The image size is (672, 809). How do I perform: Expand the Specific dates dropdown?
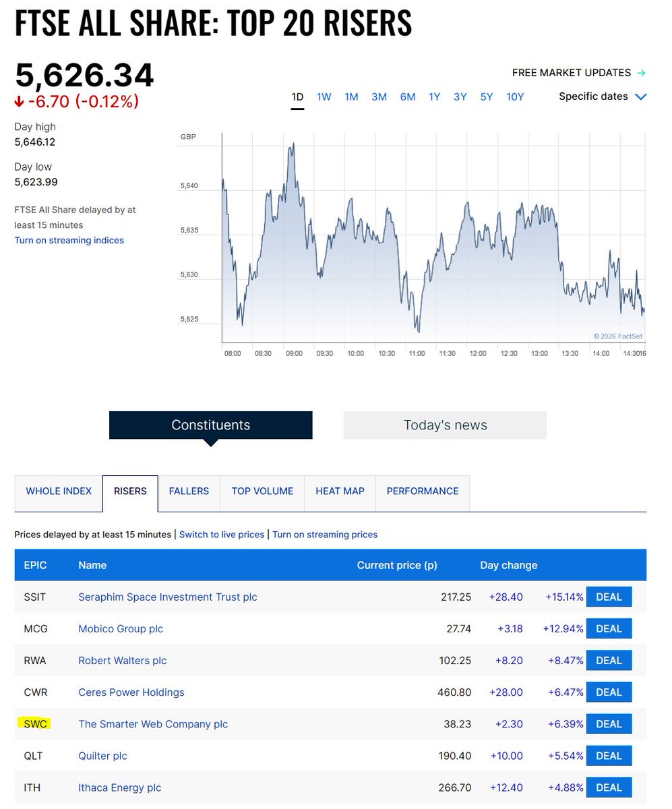tap(603, 96)
